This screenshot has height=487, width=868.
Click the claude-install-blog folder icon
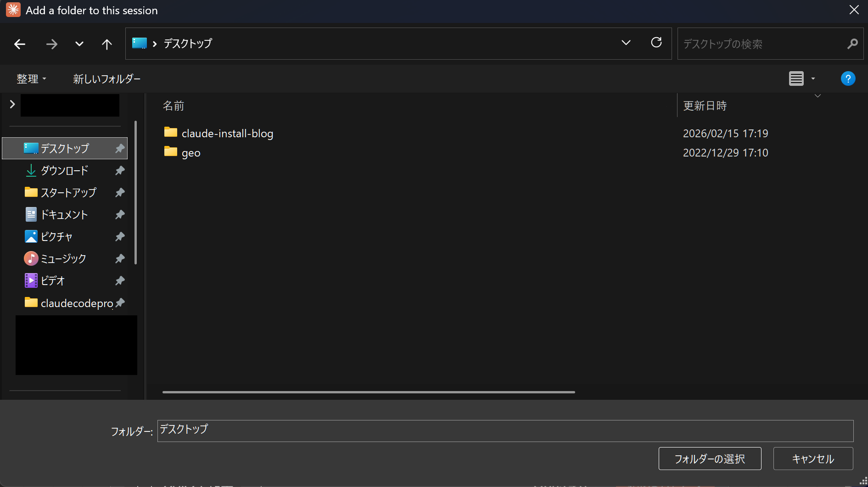point(171,132)
